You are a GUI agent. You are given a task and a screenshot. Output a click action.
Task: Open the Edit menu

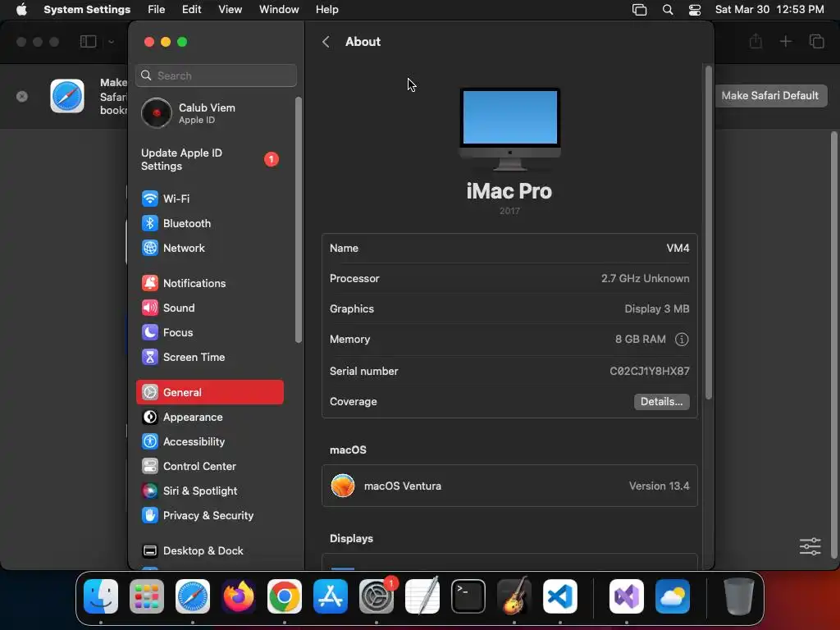pyautogui.click(x=192, y=10)
